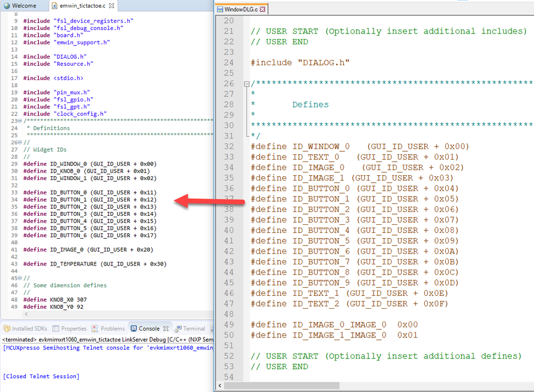This screenshot has height=392, width=534.
Task: Select the Console view tab
Action: 149,328
